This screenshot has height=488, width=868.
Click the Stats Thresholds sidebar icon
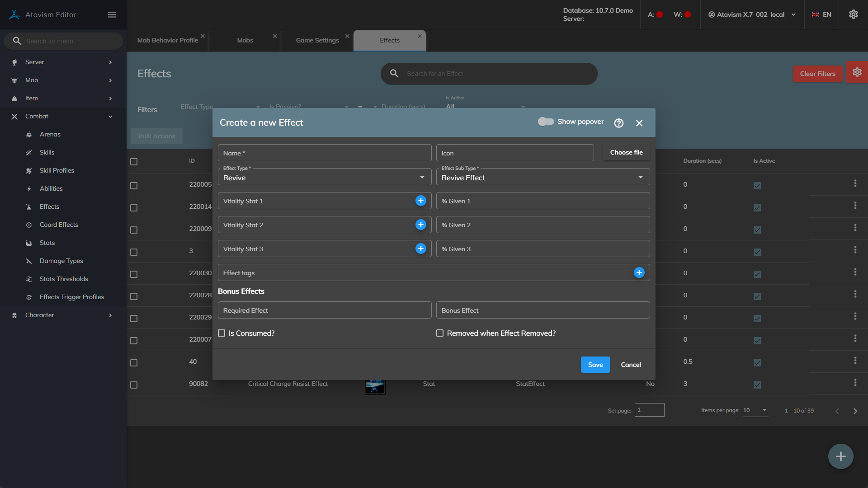click(x=29, y=279)
